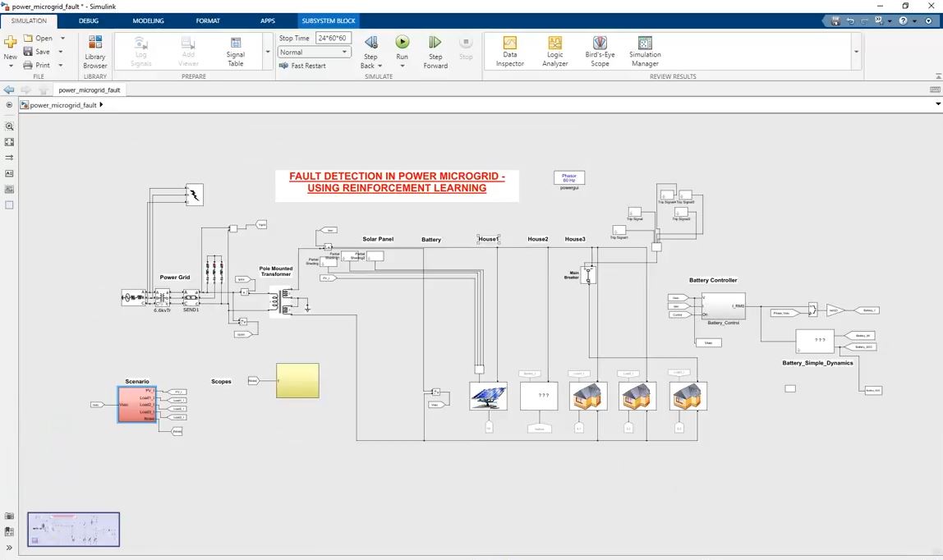Switch to the DEBUG tab

[89, 21]
